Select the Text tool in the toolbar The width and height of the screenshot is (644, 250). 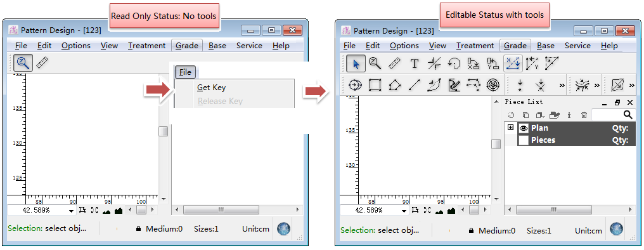pyautogui.click(x=415, y=63)
